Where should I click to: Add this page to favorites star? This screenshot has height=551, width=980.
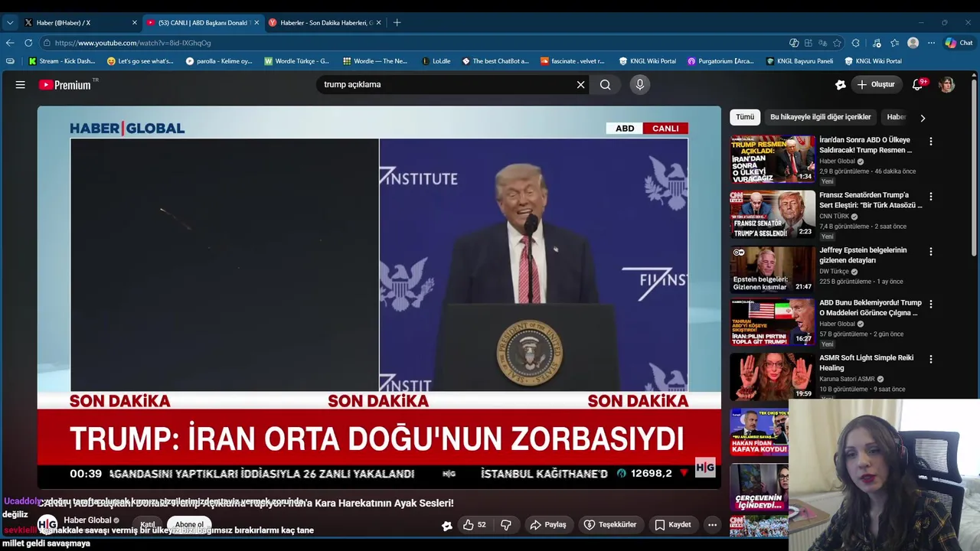837,43
